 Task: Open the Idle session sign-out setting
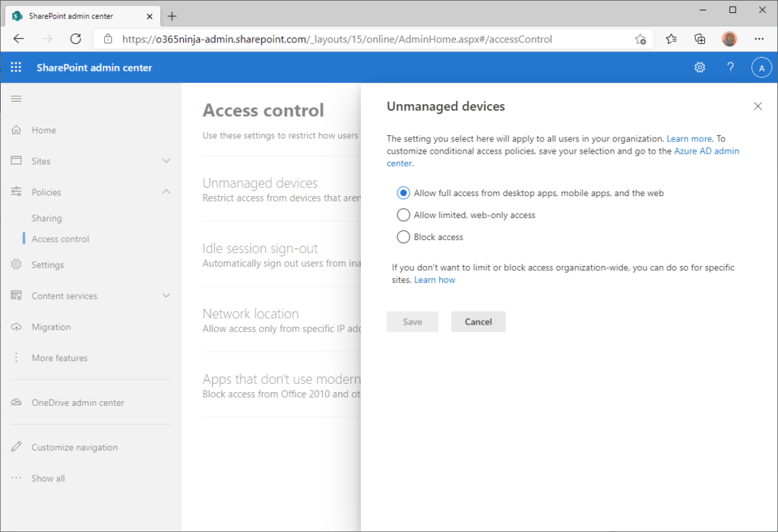pos(260,248)
